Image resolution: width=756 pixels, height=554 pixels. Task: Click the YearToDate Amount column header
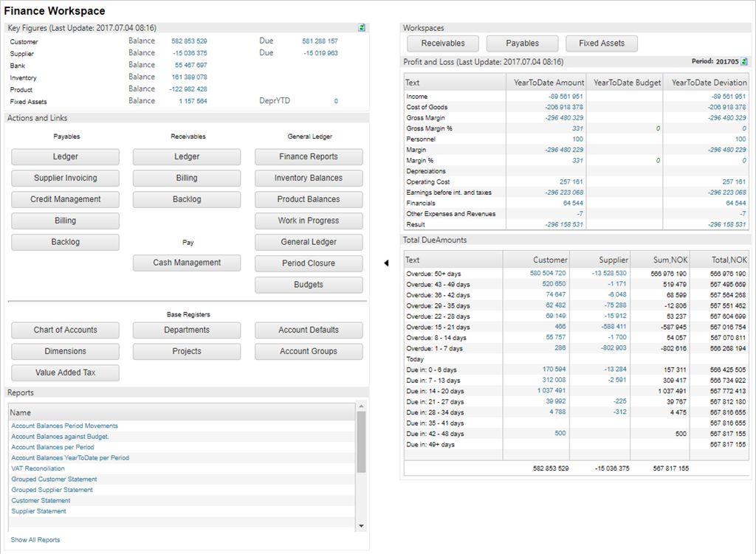(x=549, y=83)
